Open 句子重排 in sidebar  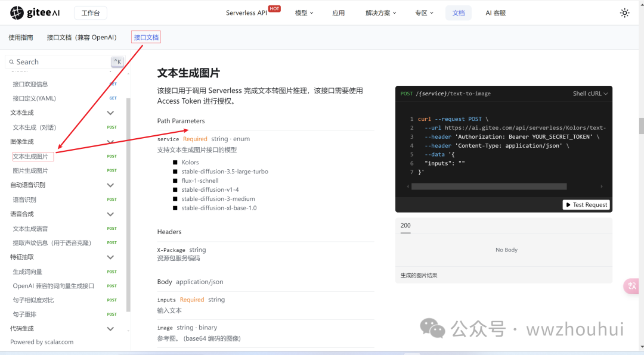[x=24, y=314]
